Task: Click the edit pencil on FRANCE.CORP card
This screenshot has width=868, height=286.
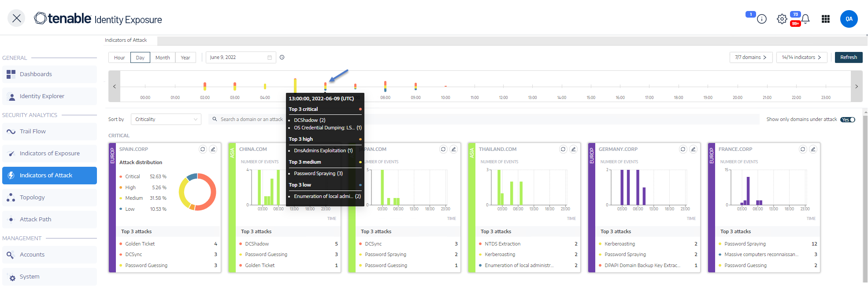Action: click(x=813, y=149)
